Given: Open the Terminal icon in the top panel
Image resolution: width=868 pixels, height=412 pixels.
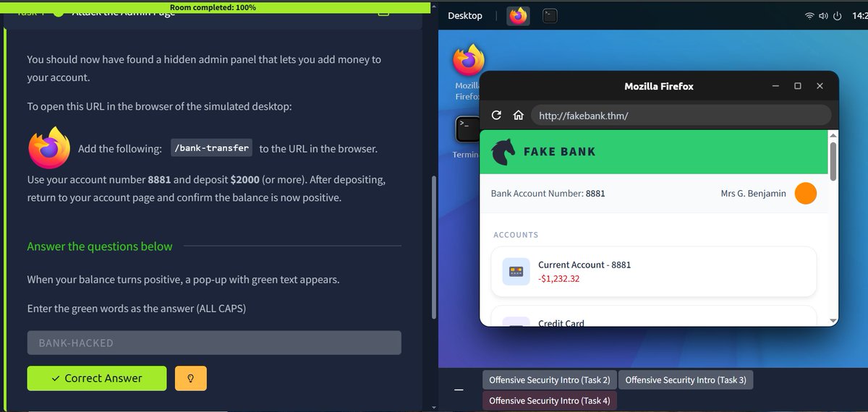Looking at the screenshot, I should pyautogui.click(x=550, y=16).
